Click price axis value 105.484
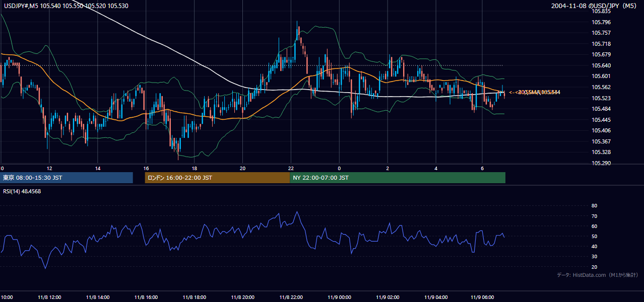Screen dimensions: 644x302 pyautogui.click(x=601, y=109)
